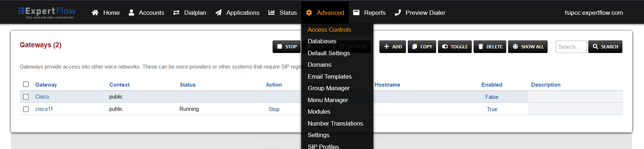Viewport: 644px width, 149px height.
Task: Click the Stop button with square icon
Action: tap(287, 47)
